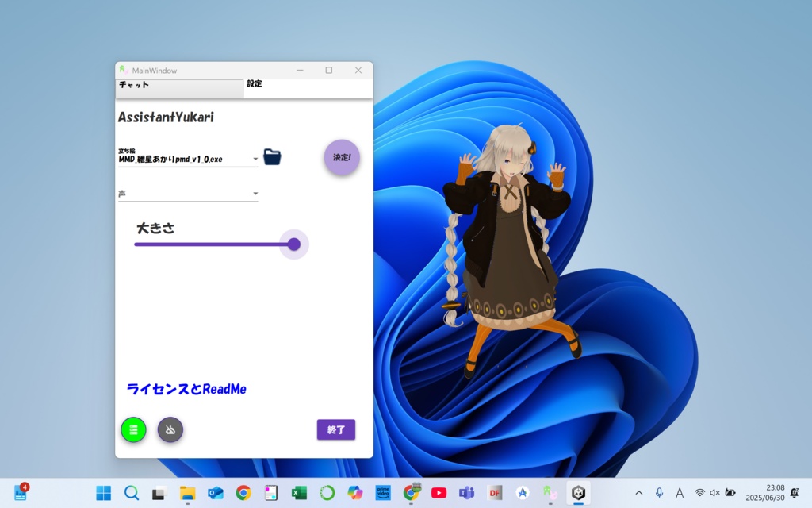Open Task View on the taskbar
812x508 pixels.
click(x=159, y=493)
